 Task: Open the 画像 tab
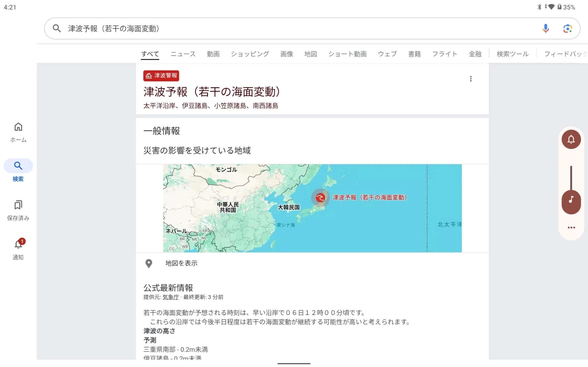pos(287,54)
